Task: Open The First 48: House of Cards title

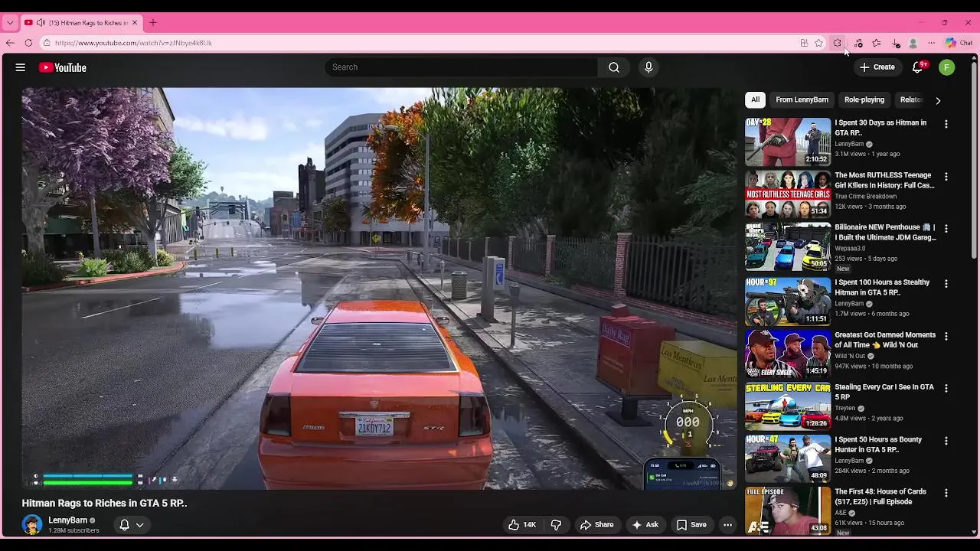Action: pyautogui.click(x=880, y=497)
